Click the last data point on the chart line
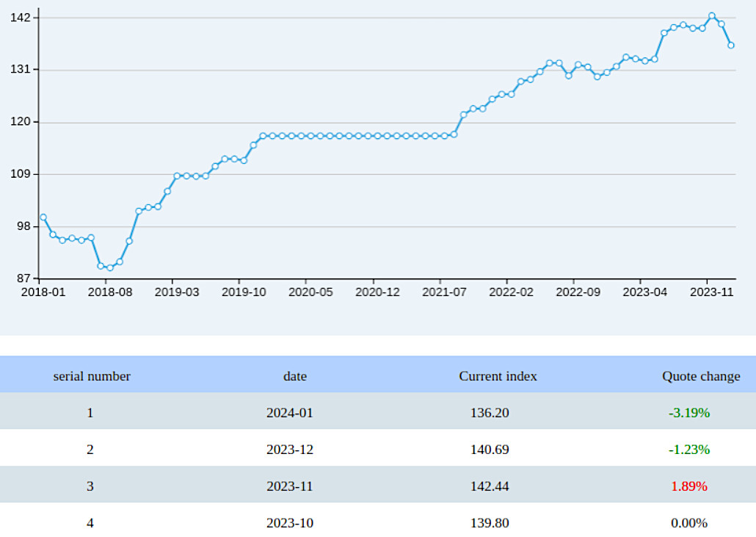The height and width of the screenshot is (537, 756). [x=730, y=45]
